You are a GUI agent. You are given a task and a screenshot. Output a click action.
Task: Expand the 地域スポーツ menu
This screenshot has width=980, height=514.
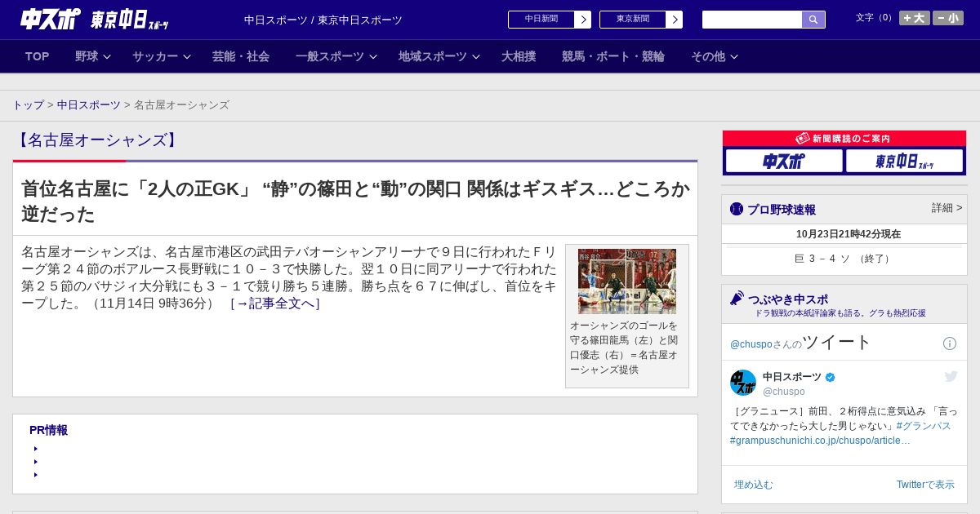(439, 56)
